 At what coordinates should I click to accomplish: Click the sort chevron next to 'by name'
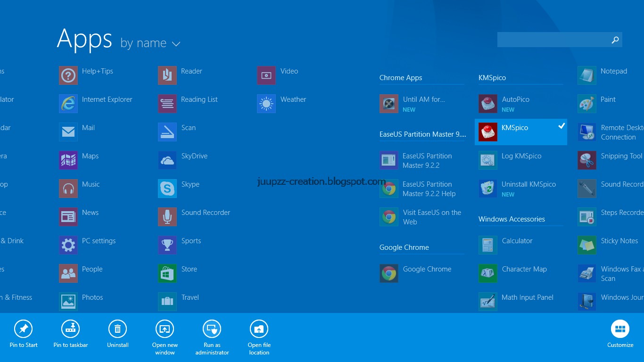[x=176, y=44]
